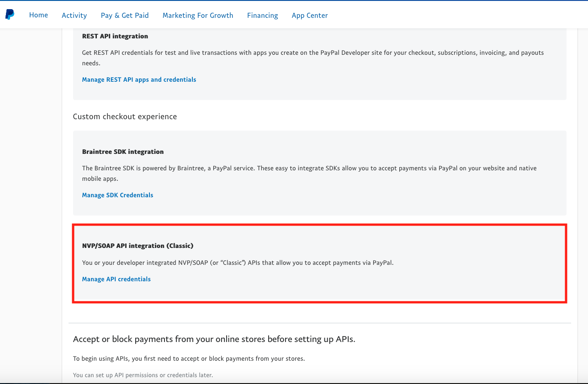Image resolution: width=588 pixels, height=384 pixels.
Task: Click the NVP/SOAP description sentence
Action: coord(238,263)
